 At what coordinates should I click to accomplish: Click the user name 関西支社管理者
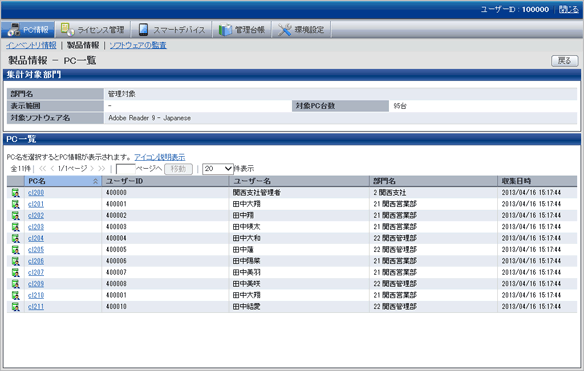point(257,193)
